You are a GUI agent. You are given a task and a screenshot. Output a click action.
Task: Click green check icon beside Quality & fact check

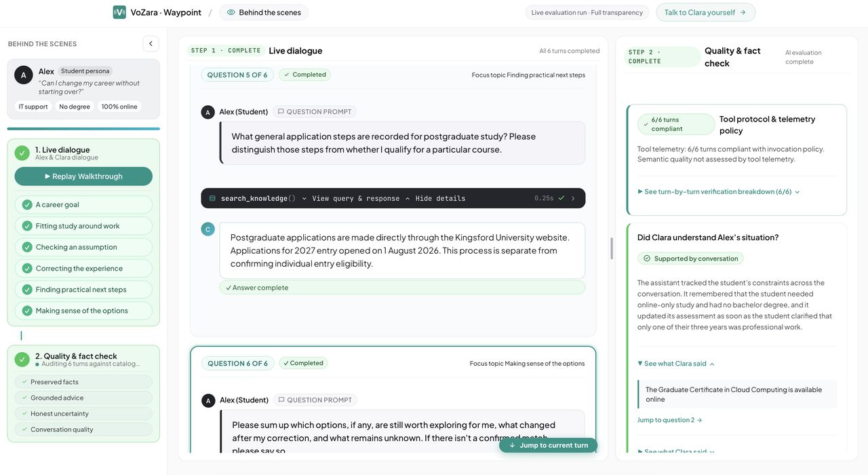click(x=22, y=360)
